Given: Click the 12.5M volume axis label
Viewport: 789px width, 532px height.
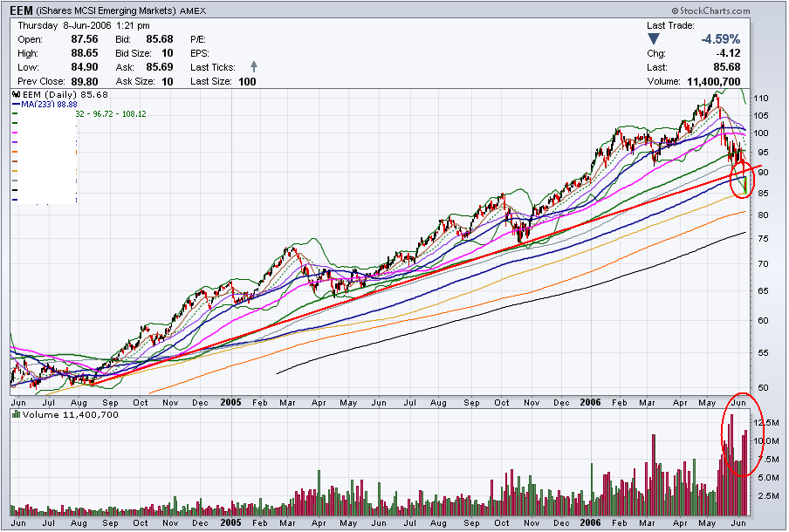Looking at the screenshot, I should tap(765, 423).
